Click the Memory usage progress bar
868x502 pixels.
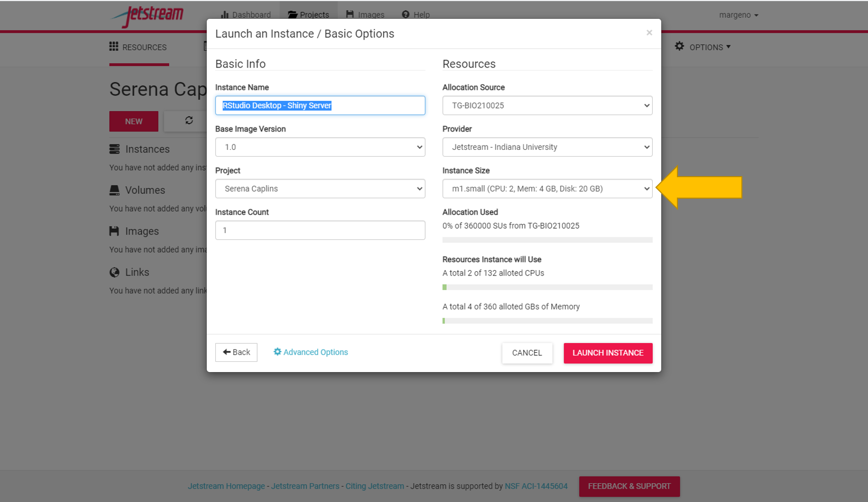(x=547, y=321)
